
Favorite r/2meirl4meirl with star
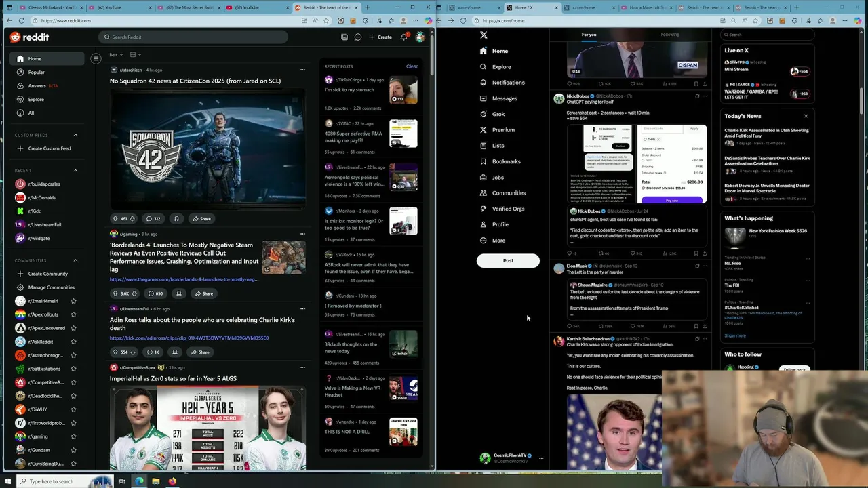[x=73, y=301]
